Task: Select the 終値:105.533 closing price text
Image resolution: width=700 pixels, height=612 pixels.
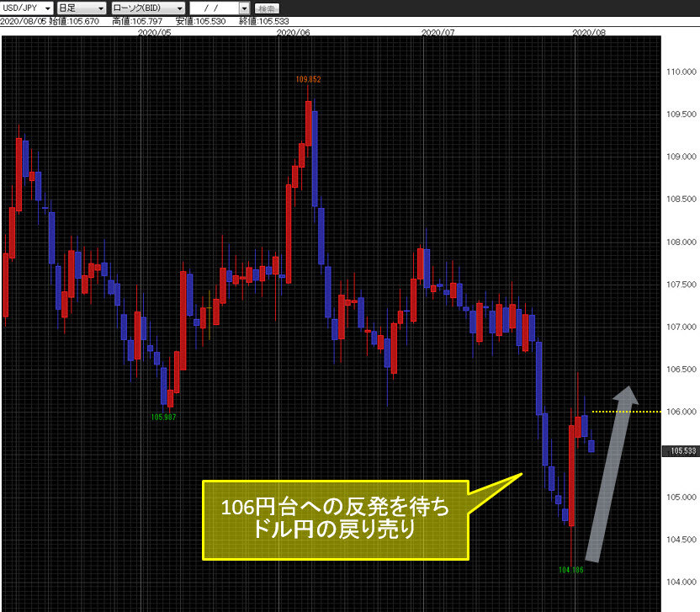Action: [264, 21]
